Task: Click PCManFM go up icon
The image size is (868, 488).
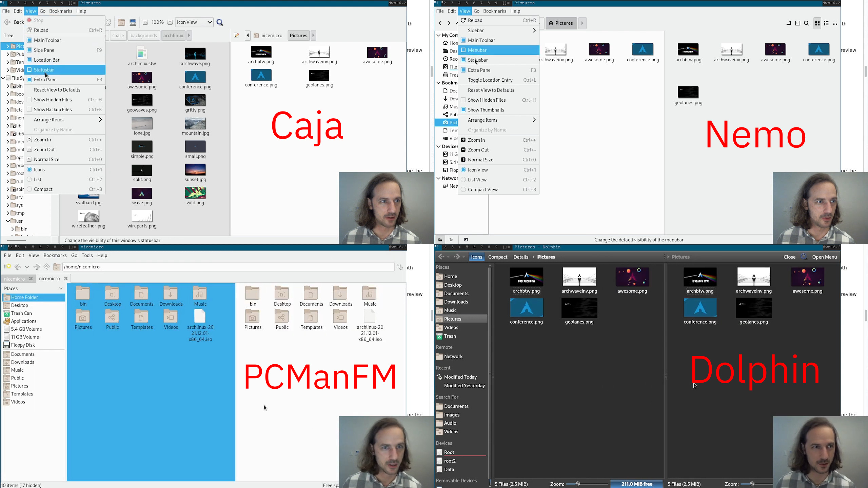Action: [47, 267]
